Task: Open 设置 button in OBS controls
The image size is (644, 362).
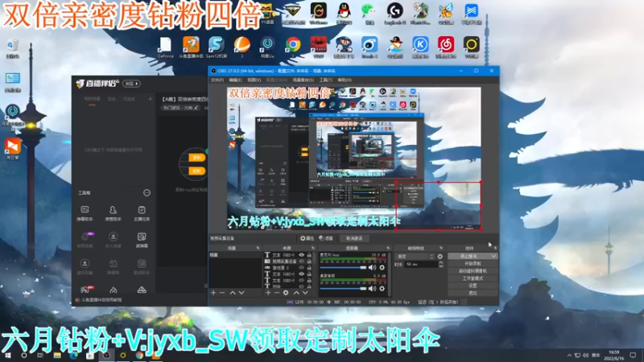Action: (x=473, y=286)
